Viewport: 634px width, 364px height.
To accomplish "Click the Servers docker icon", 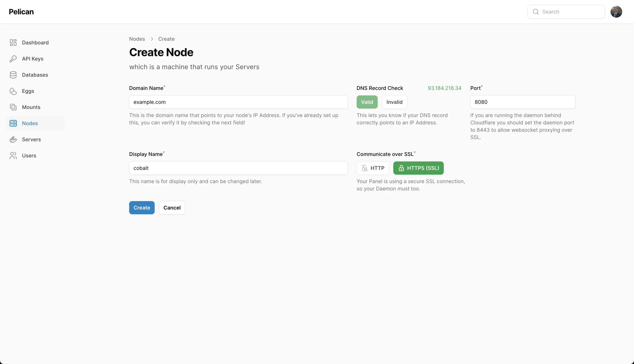I will (13, 139).
